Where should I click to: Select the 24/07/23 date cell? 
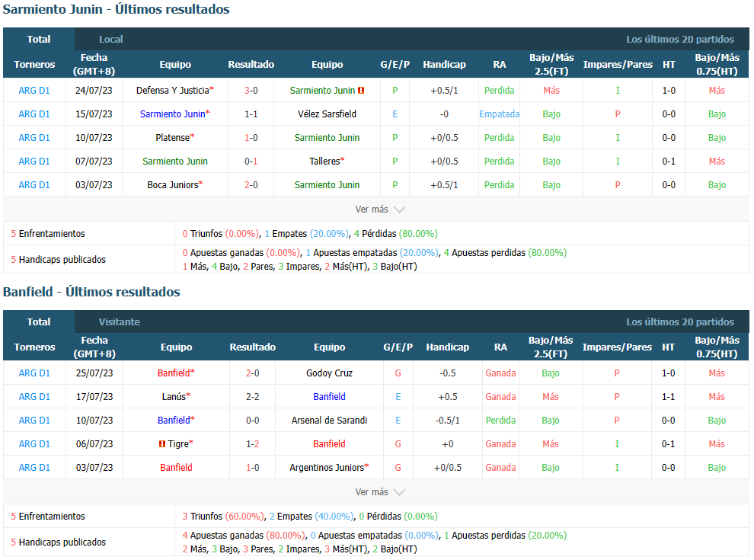click(94, 91)
